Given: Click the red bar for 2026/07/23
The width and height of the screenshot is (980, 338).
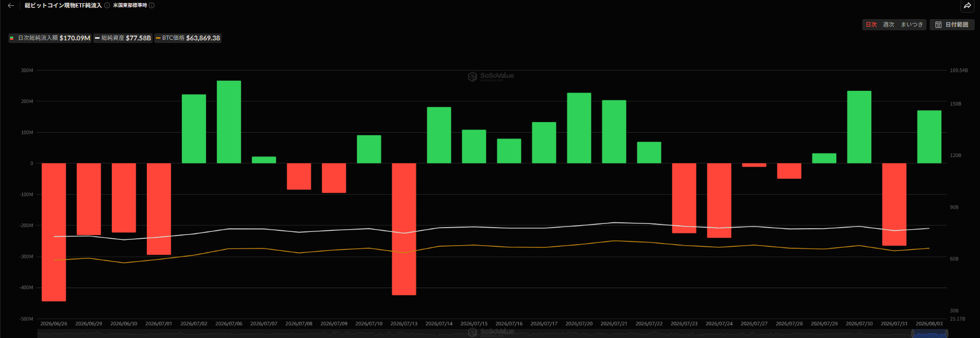Looking at the screenshot, I should point(684,198).
